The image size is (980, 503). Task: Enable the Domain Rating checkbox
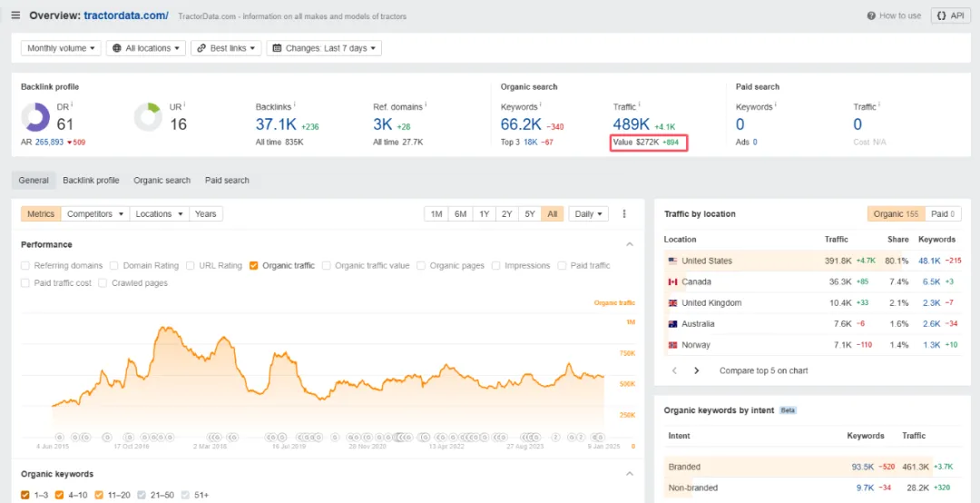pos(113,265)
